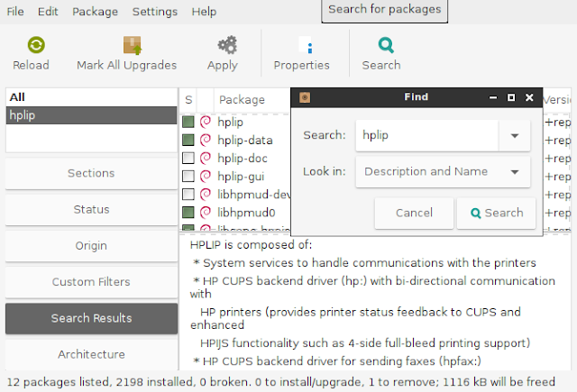Sort by the Version column header
Image resolution: width=577 pixels, height=392 pixels.
[x=557, y=100]
